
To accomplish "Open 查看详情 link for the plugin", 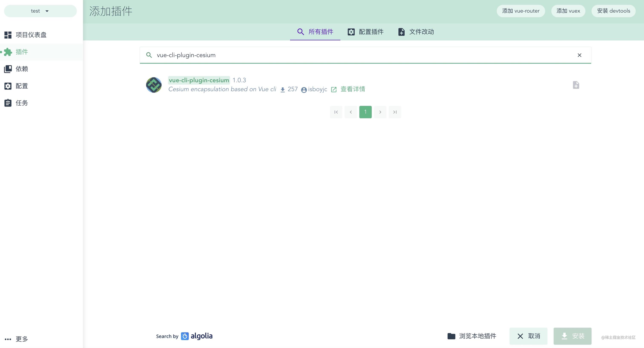I will (353, 89).
